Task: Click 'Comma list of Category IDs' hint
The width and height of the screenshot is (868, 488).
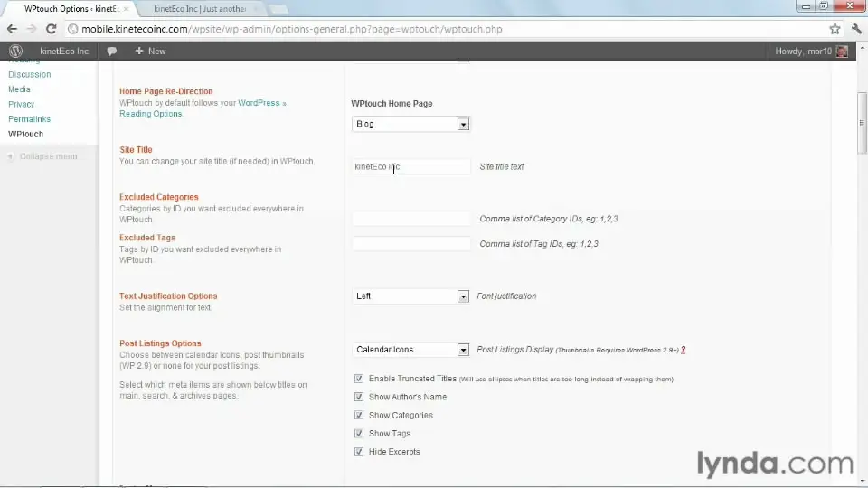Action: click(549, 219)
